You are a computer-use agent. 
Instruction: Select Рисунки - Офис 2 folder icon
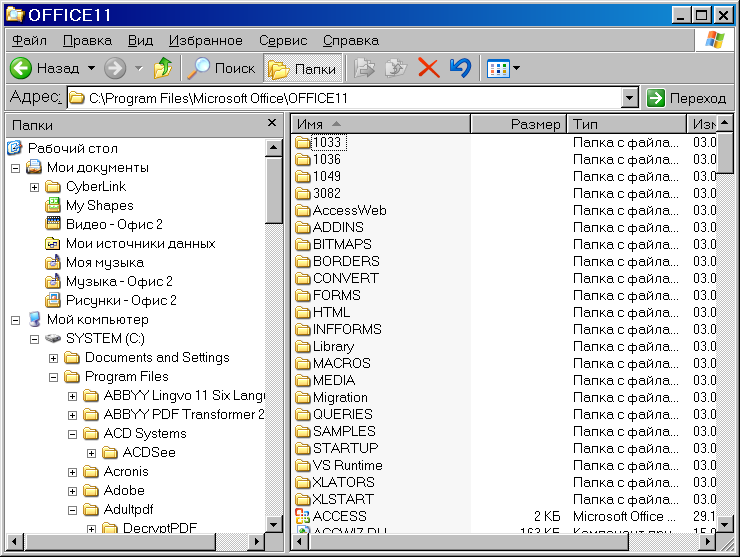click(53, 300)
